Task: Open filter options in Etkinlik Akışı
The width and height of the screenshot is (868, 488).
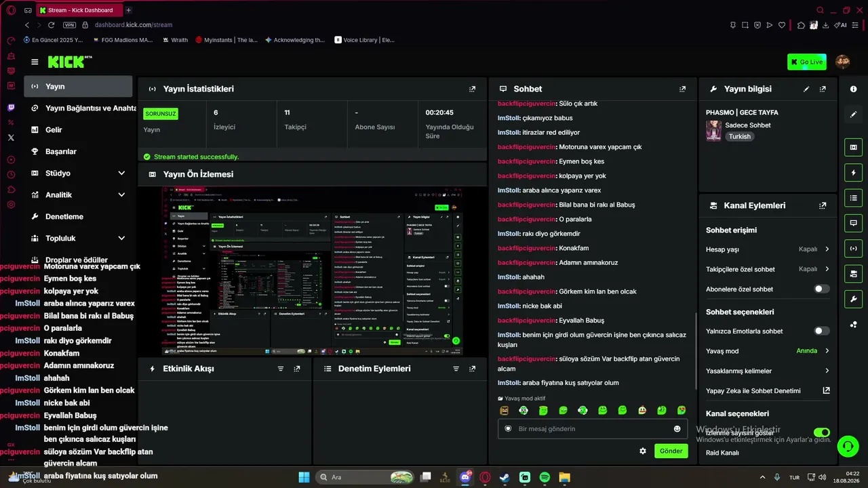Action: point(281,369)
